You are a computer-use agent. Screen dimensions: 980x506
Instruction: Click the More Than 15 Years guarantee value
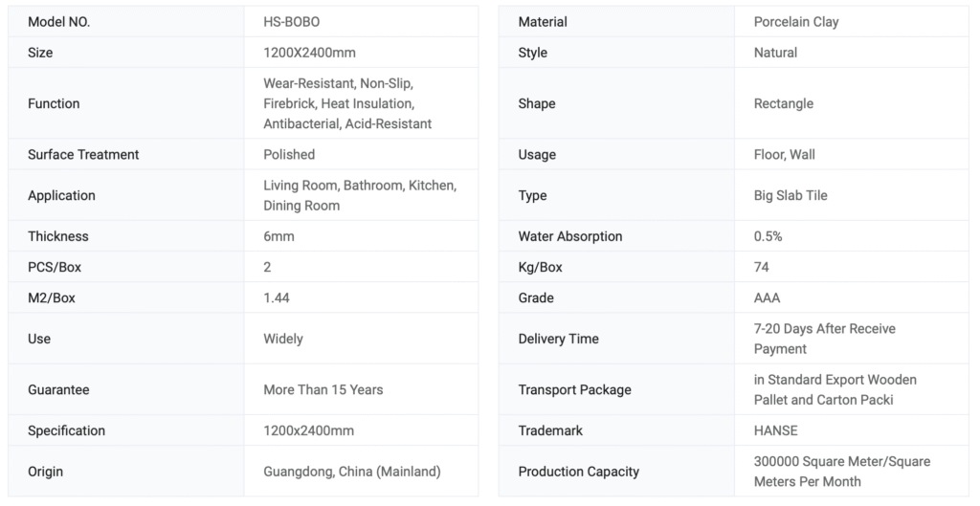click(x=323, y=389)
